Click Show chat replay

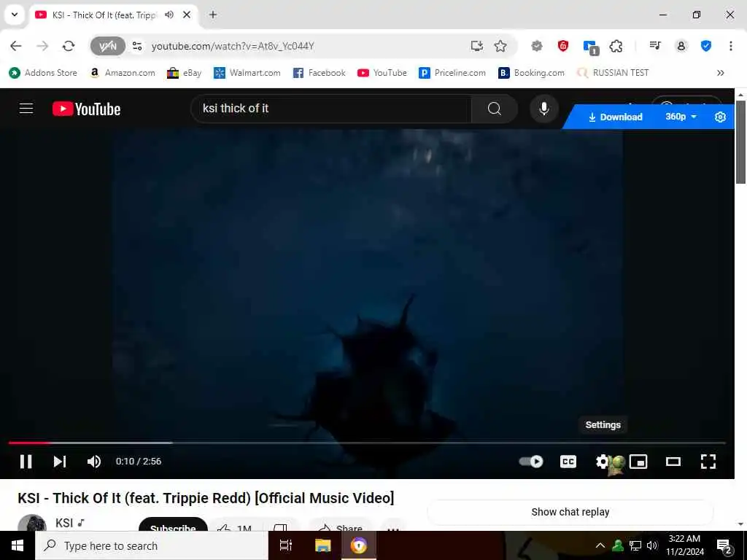click(570, 512)
